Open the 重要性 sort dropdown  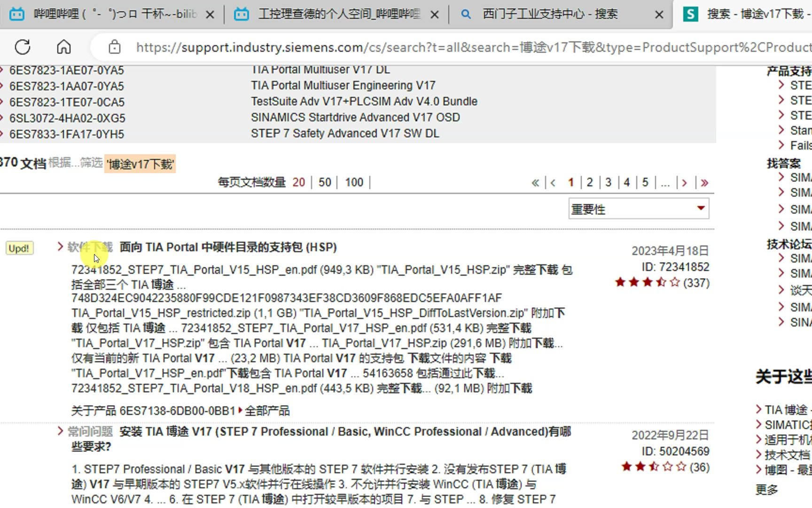[x=639, y=209]
